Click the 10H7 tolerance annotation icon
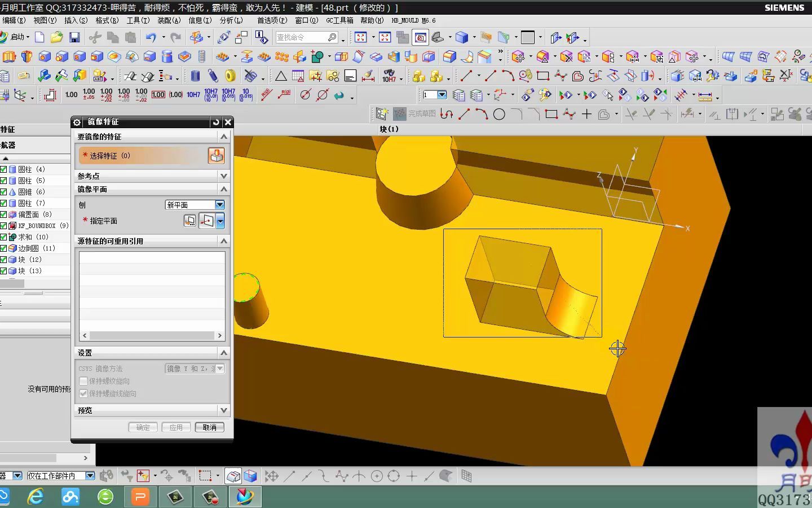The image size is (812, 508). 193,95
